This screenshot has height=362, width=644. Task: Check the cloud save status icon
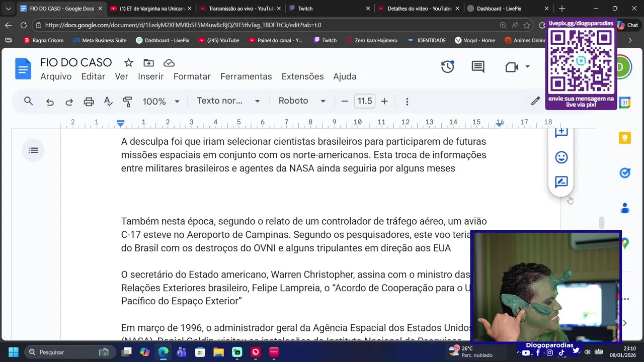tap(169, 63)
